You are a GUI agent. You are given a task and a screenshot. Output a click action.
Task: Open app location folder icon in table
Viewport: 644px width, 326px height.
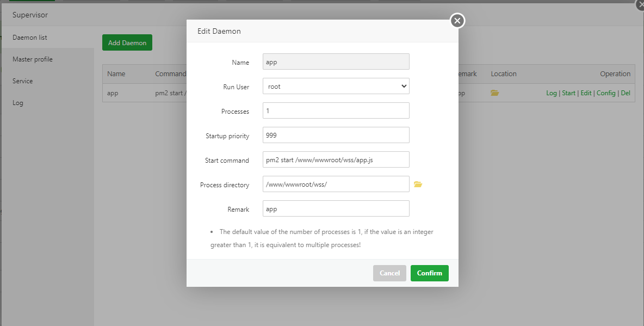pyautogui.click(x=494, y=93)
